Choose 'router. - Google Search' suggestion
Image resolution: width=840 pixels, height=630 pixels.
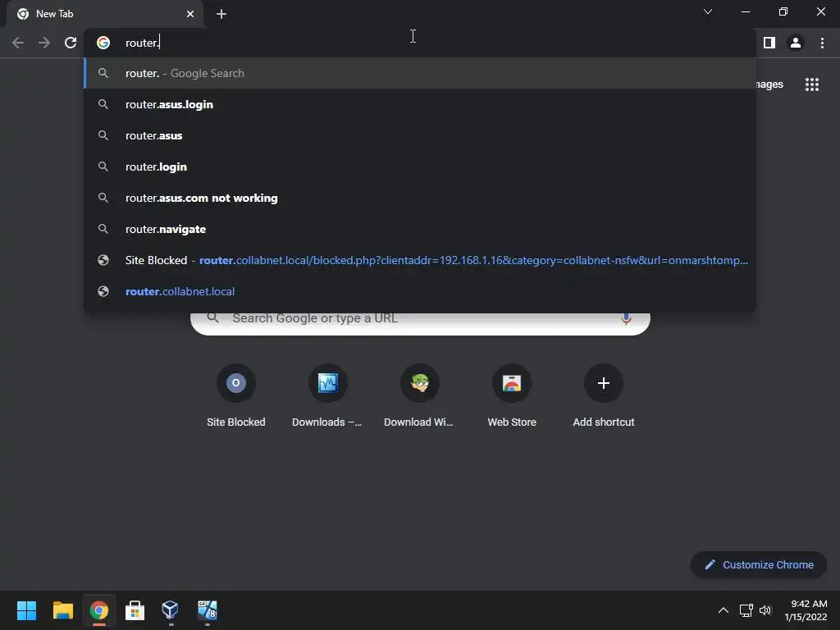coord(420,73)
